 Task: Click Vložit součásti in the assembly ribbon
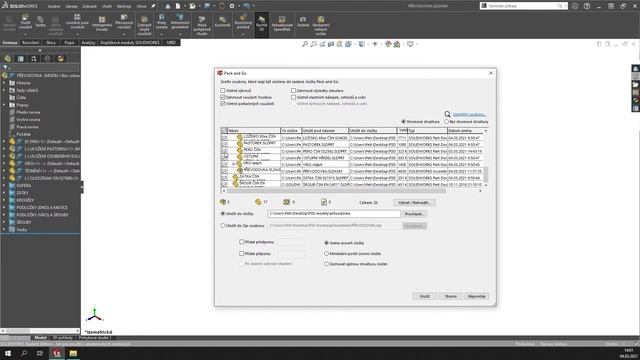pos(25,22)
